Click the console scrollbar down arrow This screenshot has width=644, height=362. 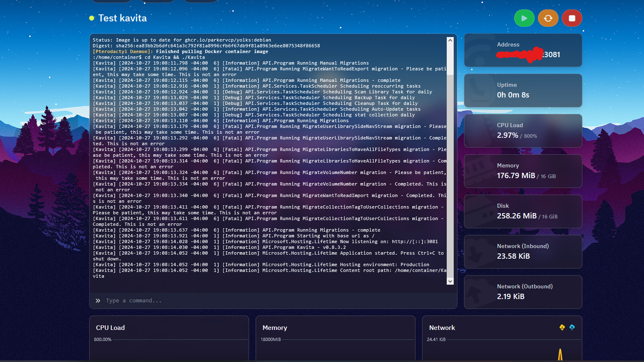(x=450, y=281)
